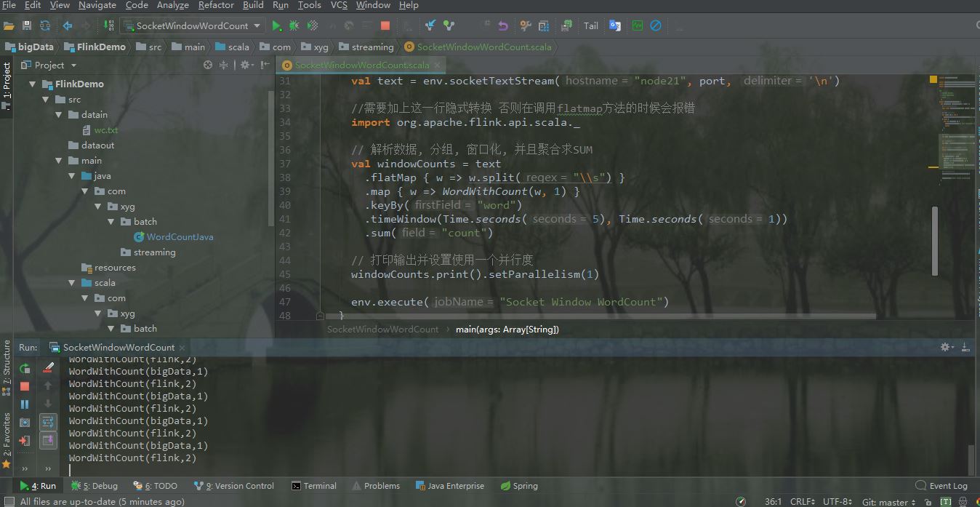Screen dimensions: 980x507
Task: Select WordCountJava file in project tree
Action: (180, 237)
